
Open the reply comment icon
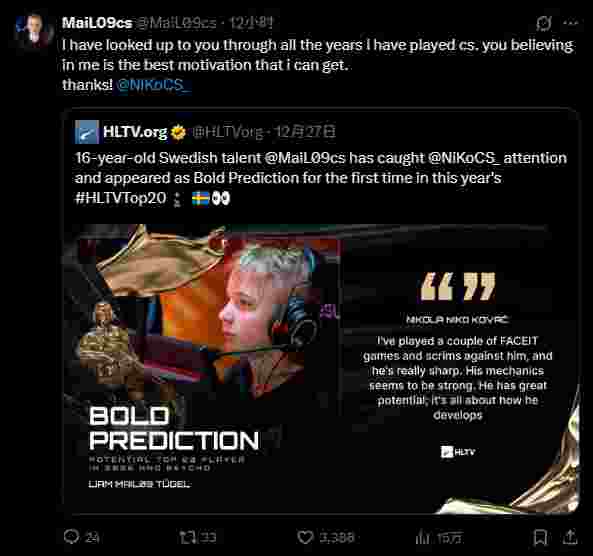pos(71,536)
